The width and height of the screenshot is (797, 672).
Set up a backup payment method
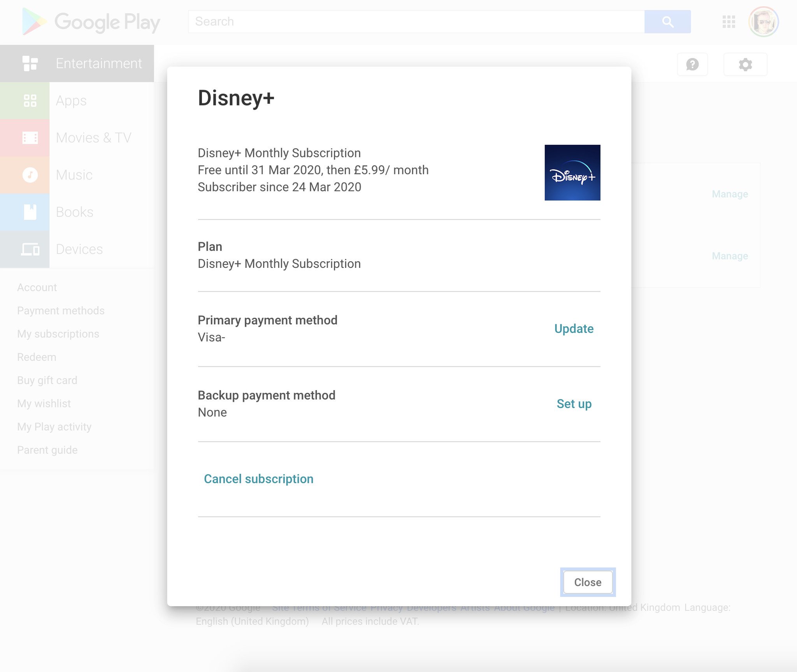click(574, 404)
